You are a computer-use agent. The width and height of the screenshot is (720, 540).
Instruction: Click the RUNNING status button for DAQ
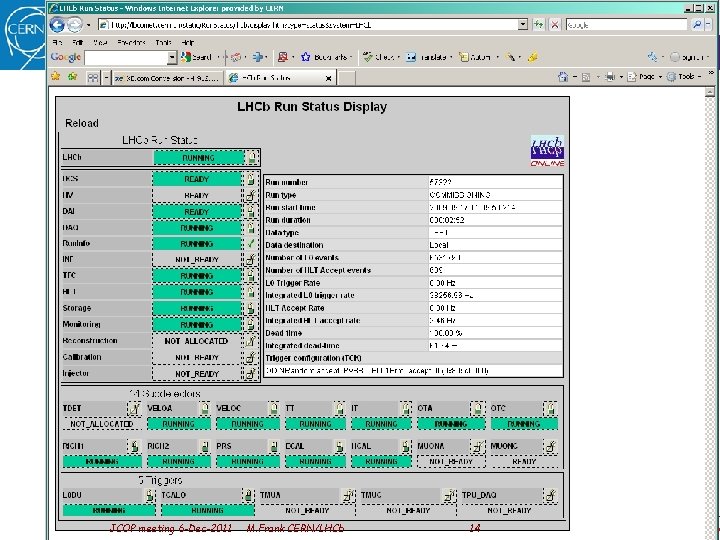[x=197, y=228]
